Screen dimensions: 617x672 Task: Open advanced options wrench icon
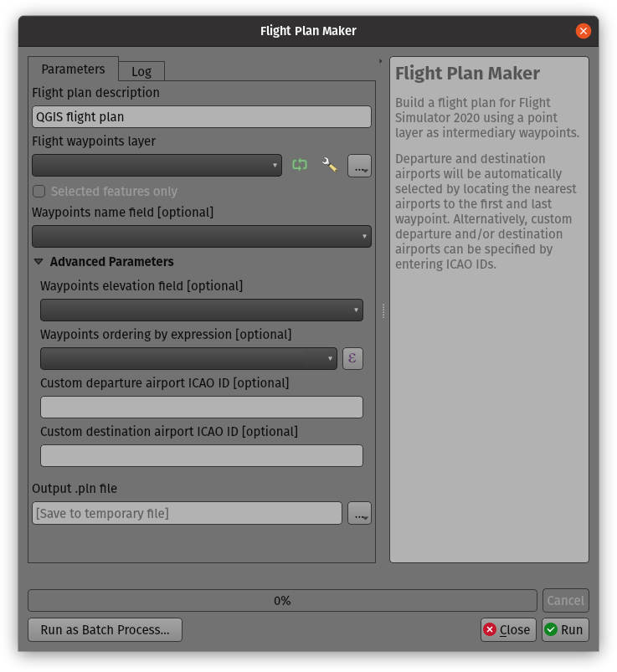(329, 166)
